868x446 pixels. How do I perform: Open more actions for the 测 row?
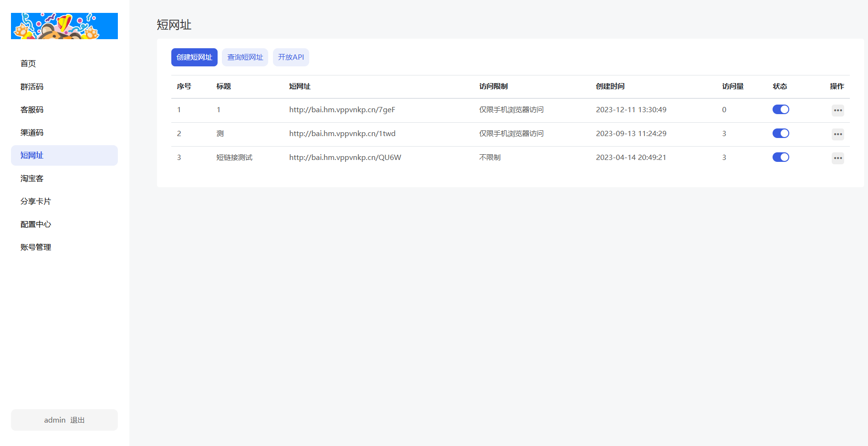(x=837, y=134)
